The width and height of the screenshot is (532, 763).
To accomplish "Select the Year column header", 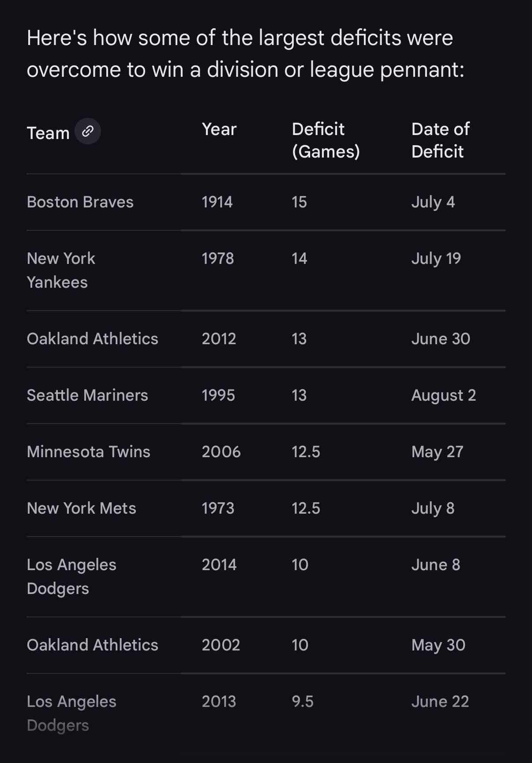I will [x=219, y=129].
